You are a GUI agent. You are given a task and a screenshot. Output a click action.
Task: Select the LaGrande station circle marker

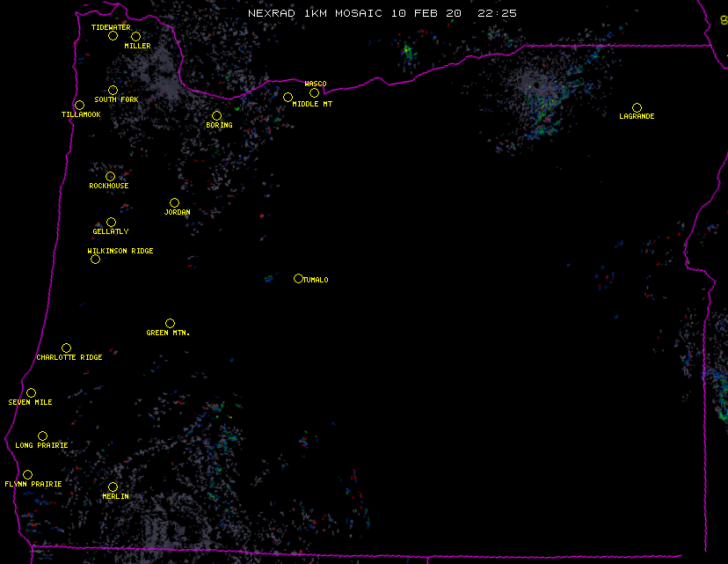pyautogui.click(x=637, y=108)
